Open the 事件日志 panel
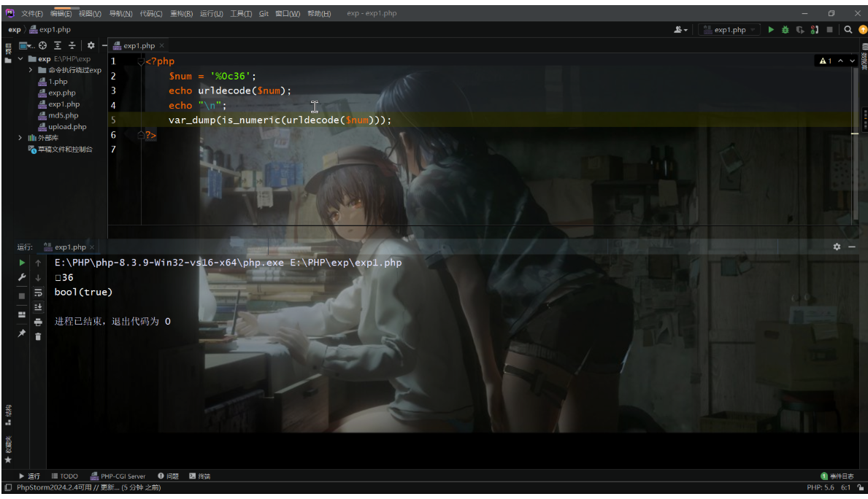This screenshot has width=868, height=499. [837, 476]
